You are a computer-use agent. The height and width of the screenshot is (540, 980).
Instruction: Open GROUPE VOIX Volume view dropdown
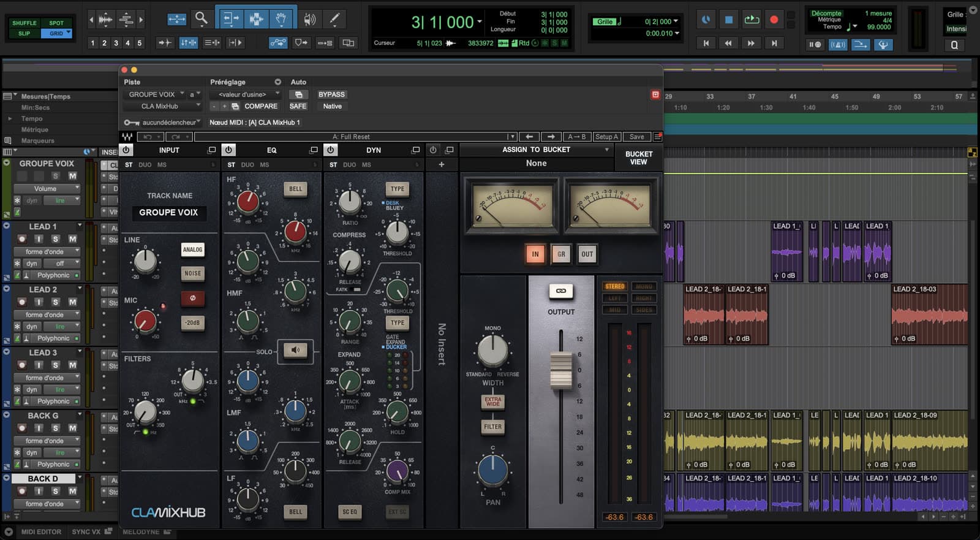[48, 189]
